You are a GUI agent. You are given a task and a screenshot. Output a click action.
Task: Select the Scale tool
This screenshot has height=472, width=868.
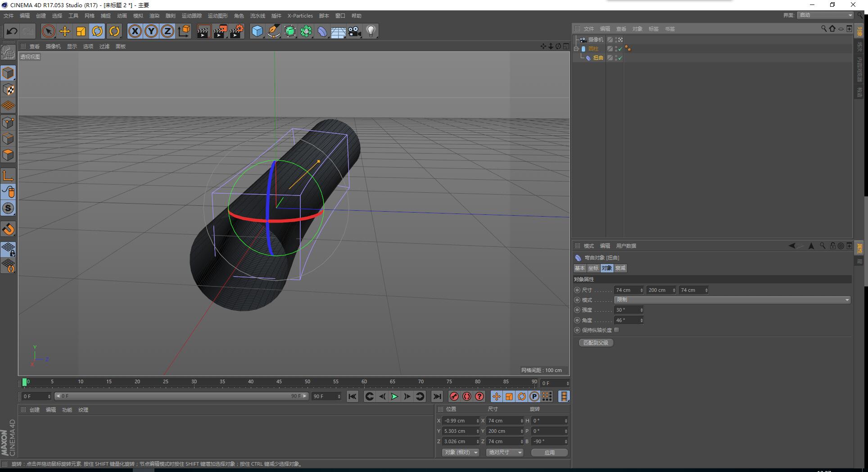click(81, 31)
